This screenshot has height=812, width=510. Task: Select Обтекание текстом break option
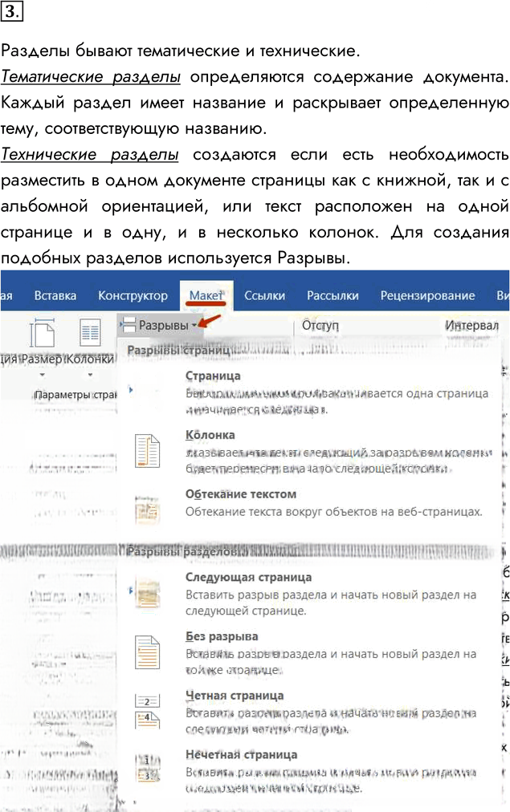[x=308, y=503]
